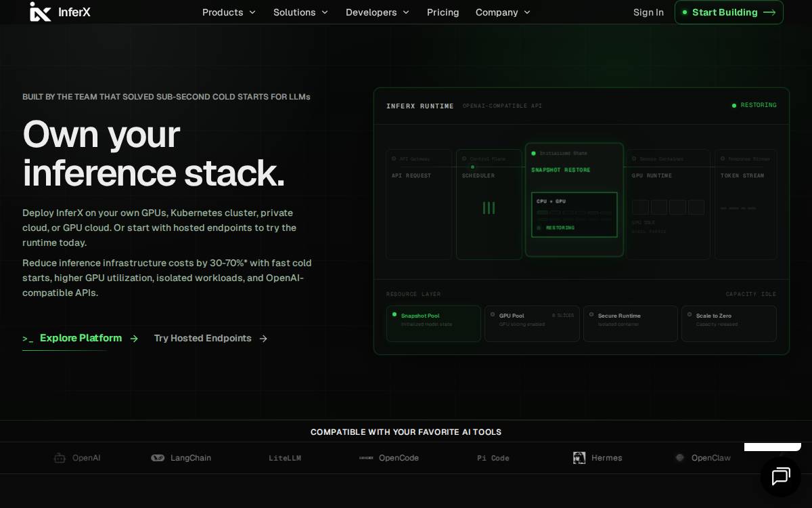
Task: Click the Sign In link
Action: [648, 12]
